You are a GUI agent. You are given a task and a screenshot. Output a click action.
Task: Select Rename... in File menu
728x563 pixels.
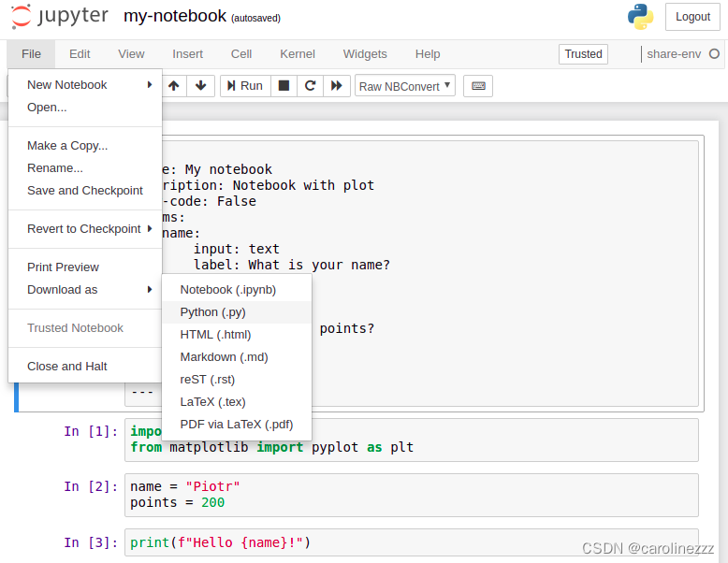(85, 168)
